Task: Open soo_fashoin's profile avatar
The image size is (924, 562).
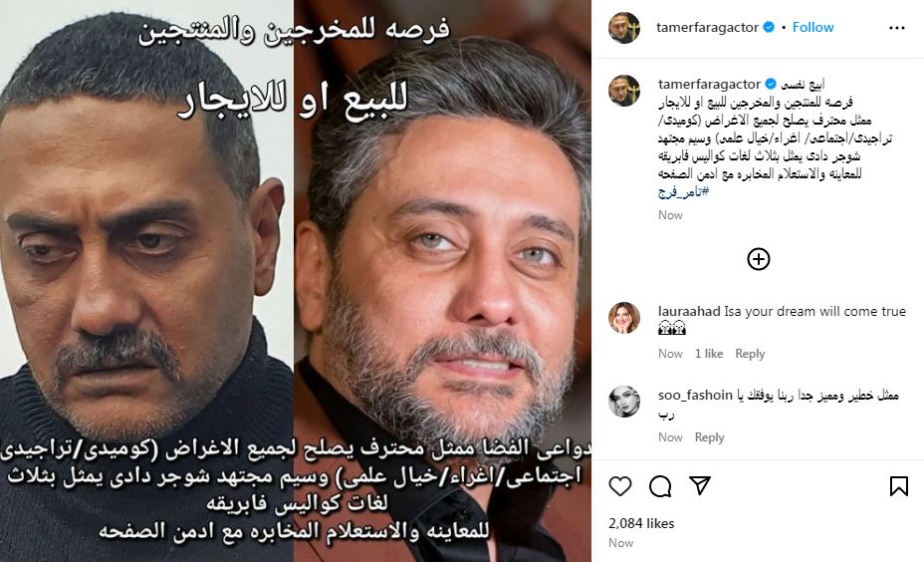Action: [x=624, y=401]
